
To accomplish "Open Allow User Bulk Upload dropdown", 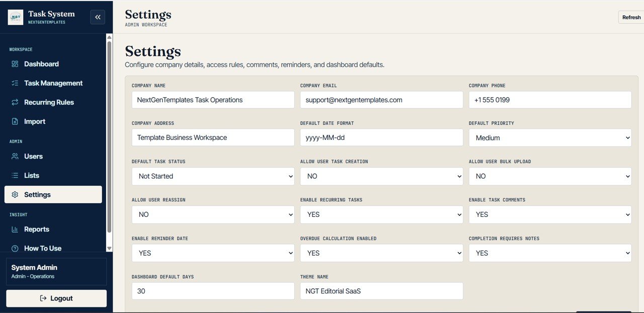I will [550, 176].
